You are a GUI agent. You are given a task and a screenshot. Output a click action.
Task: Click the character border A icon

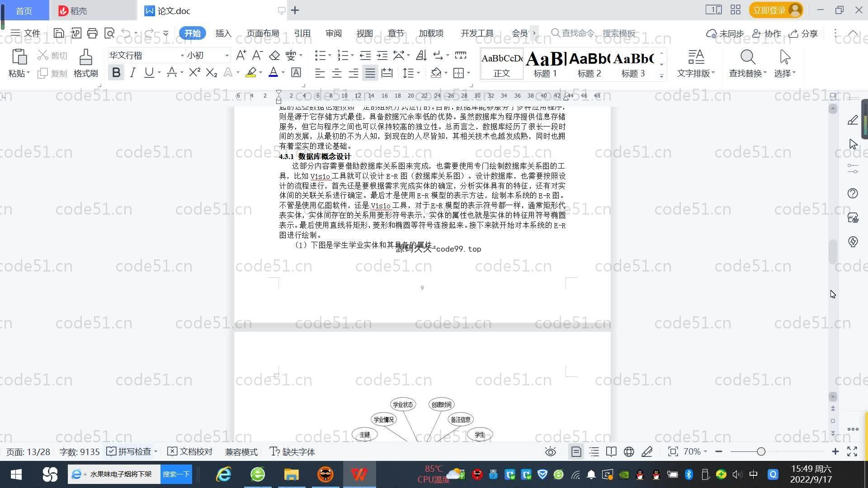(x=296, y=72)
